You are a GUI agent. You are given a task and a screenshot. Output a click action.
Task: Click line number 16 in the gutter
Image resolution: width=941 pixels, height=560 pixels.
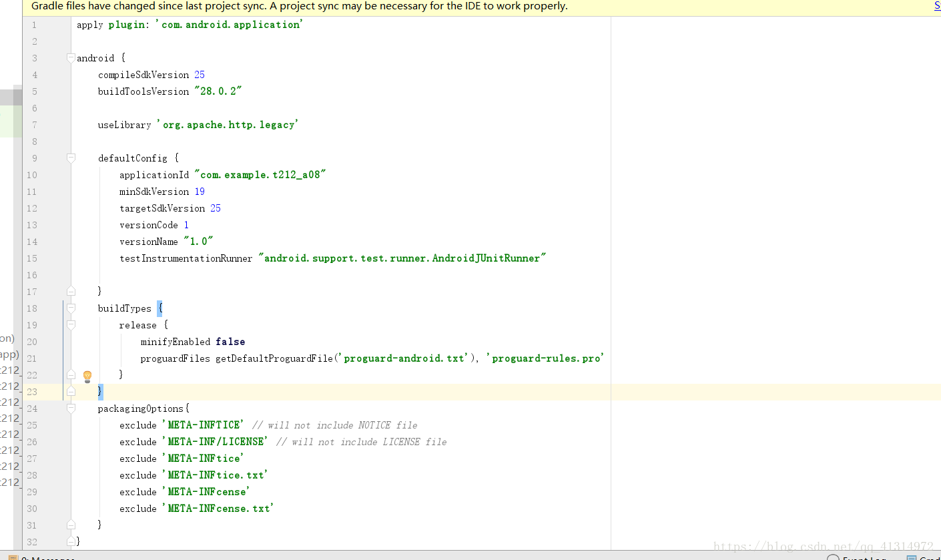tap(32, 275)
